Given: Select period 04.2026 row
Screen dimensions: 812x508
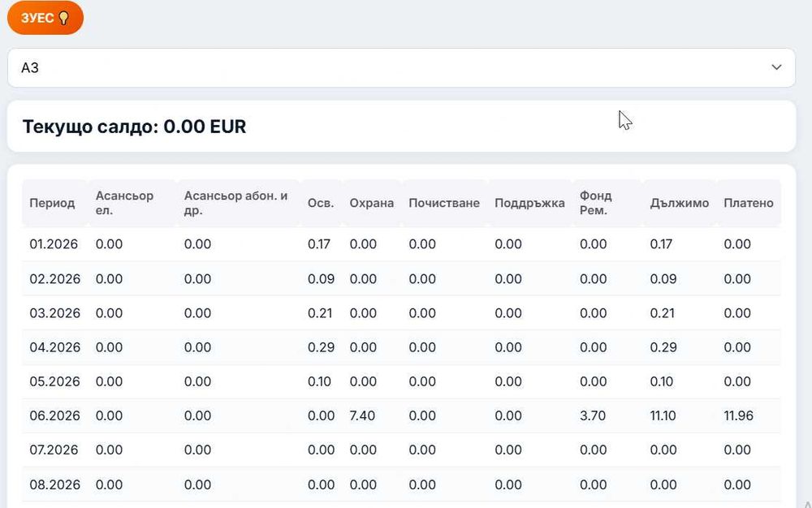Looking at the screenshot, I should (x=401, y=347).
